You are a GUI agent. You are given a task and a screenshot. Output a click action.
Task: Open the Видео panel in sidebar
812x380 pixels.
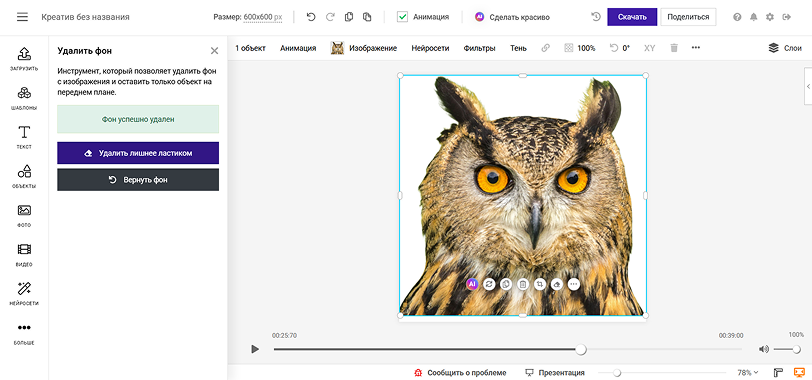point(24,254)
